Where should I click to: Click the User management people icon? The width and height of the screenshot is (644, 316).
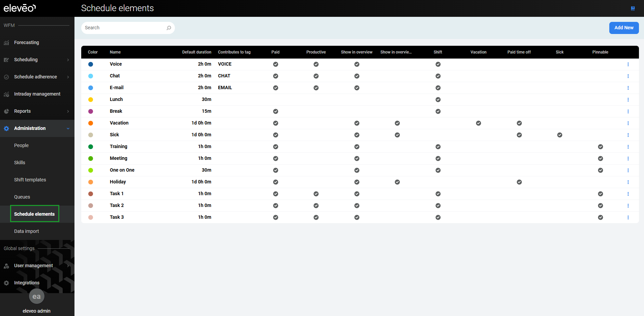pyautogui.click(x=6, y=266)
